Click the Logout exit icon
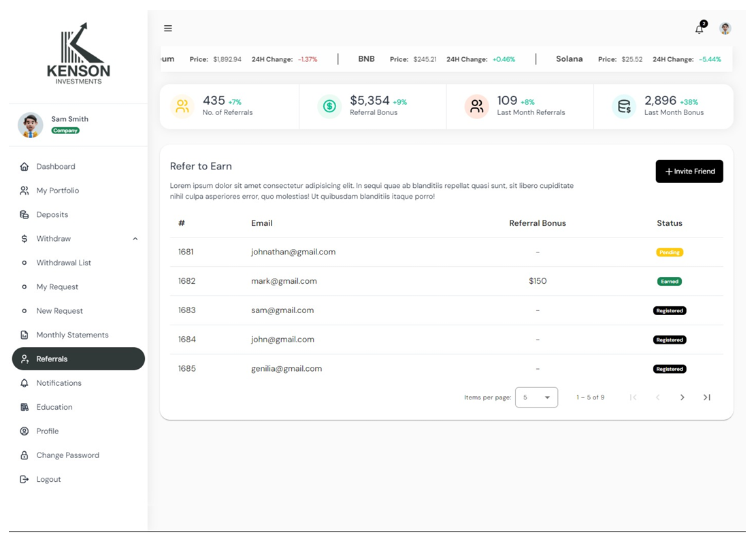 [24, 479]
